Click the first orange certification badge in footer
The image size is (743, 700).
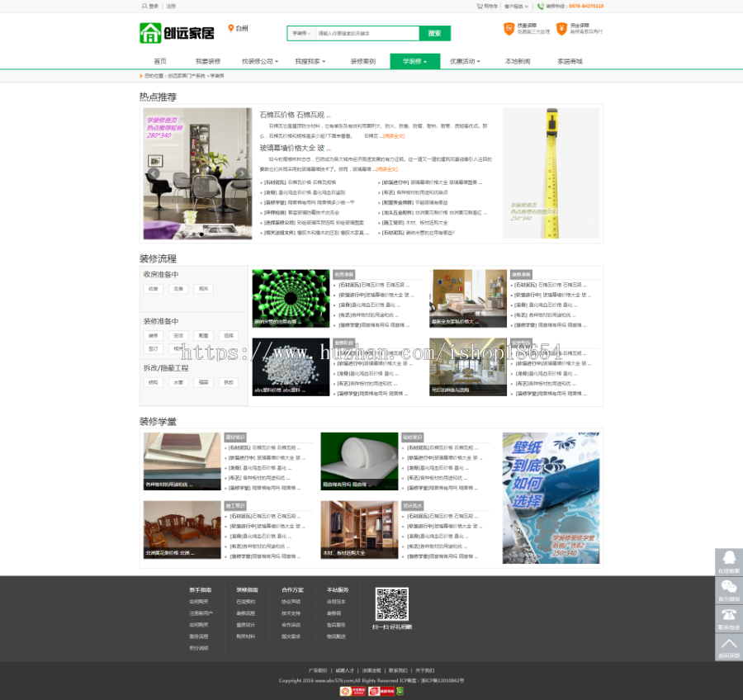(353, 692)
